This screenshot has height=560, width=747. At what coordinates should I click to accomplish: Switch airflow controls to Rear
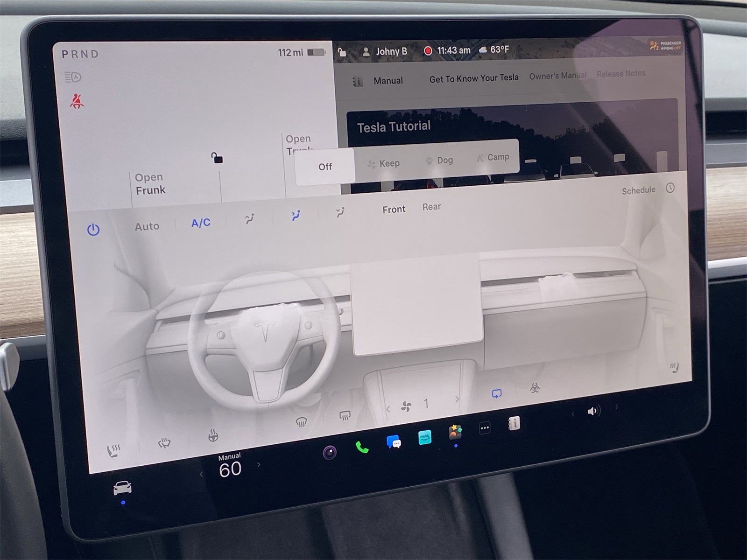pos(431,206)
